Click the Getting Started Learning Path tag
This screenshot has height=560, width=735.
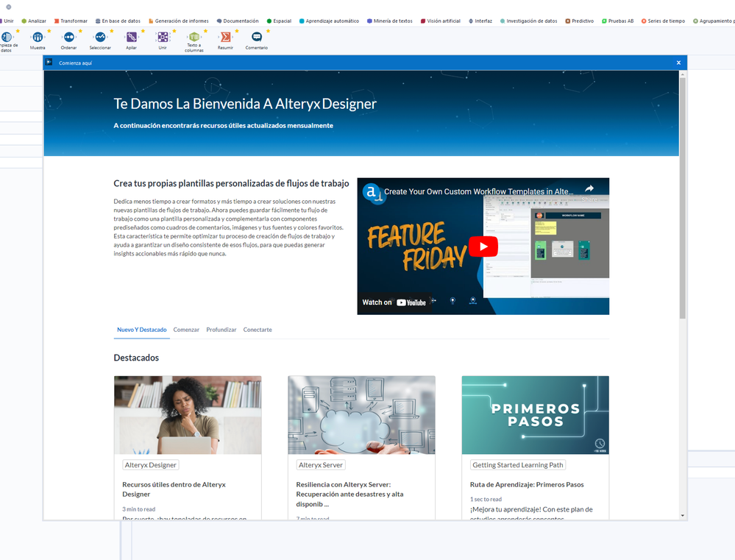point(518,465)
